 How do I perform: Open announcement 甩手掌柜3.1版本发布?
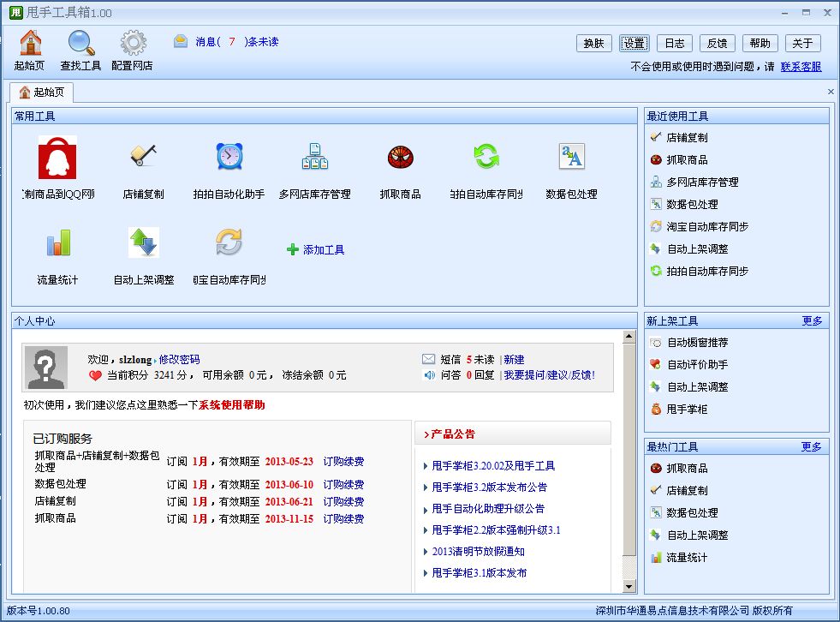tap(480, 573)
